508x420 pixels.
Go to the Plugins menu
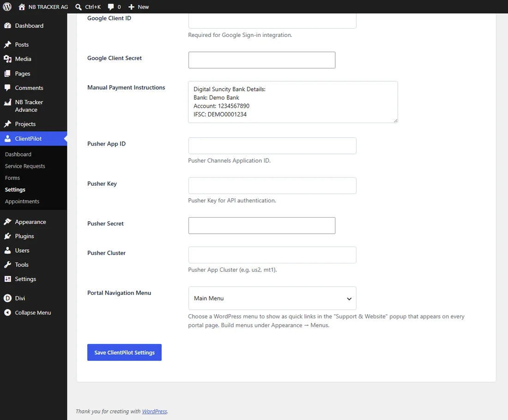(33, 236)
